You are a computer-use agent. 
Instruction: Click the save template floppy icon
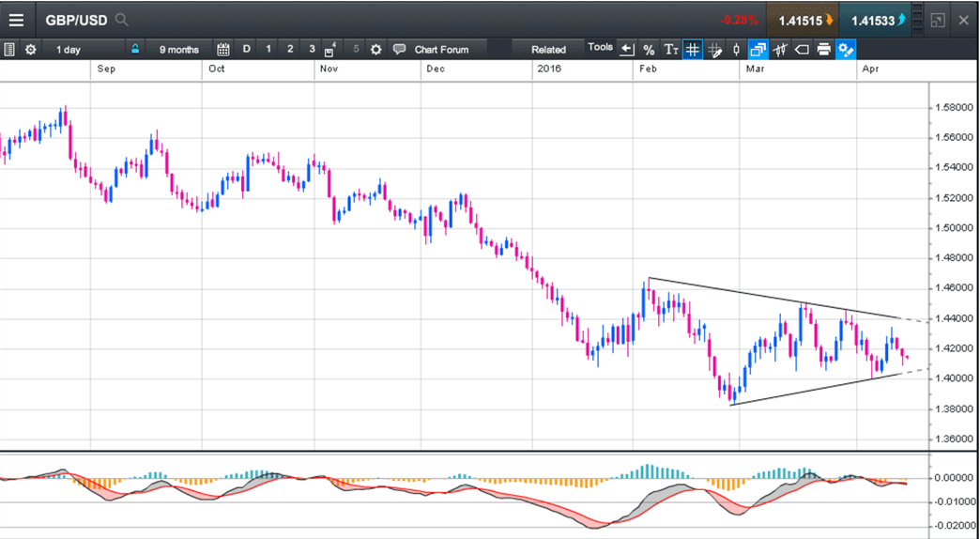pos(330,50)
